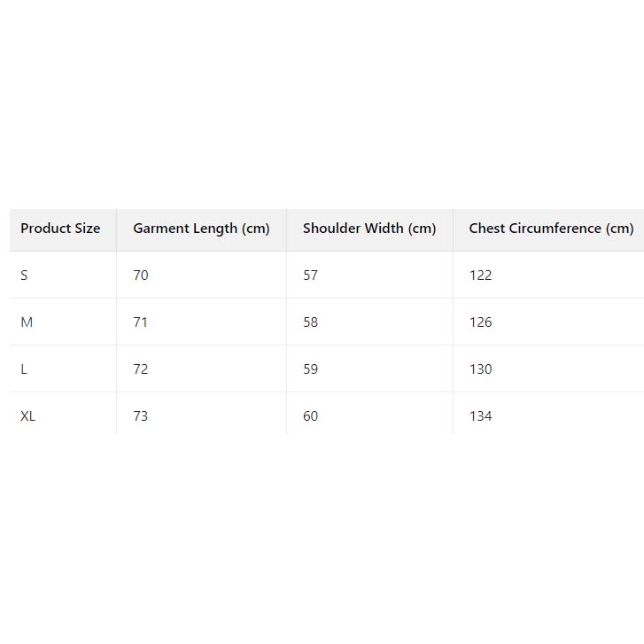Click shoulder width value 58

click(x=310, y=322)
